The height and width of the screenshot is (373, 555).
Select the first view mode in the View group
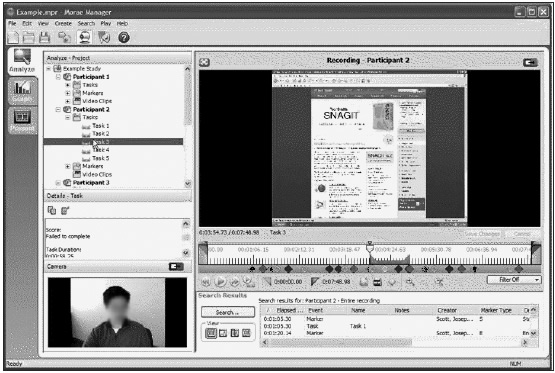click(211, 333)
